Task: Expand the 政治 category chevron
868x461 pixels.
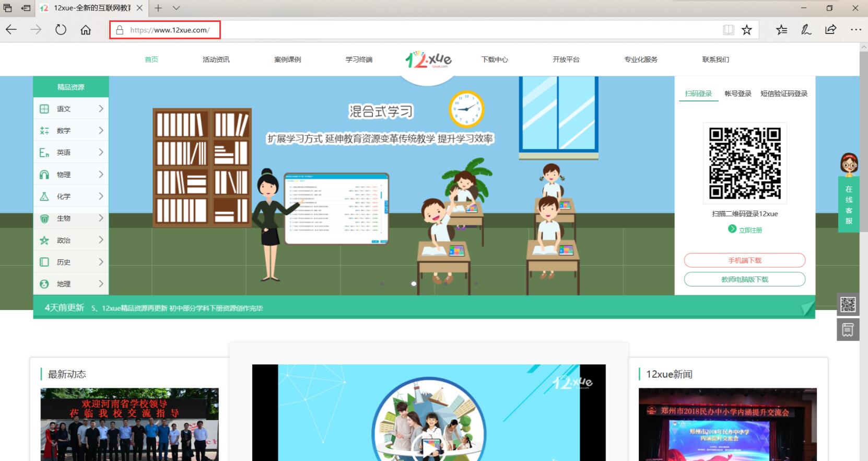Action: [x=101, y=240]
